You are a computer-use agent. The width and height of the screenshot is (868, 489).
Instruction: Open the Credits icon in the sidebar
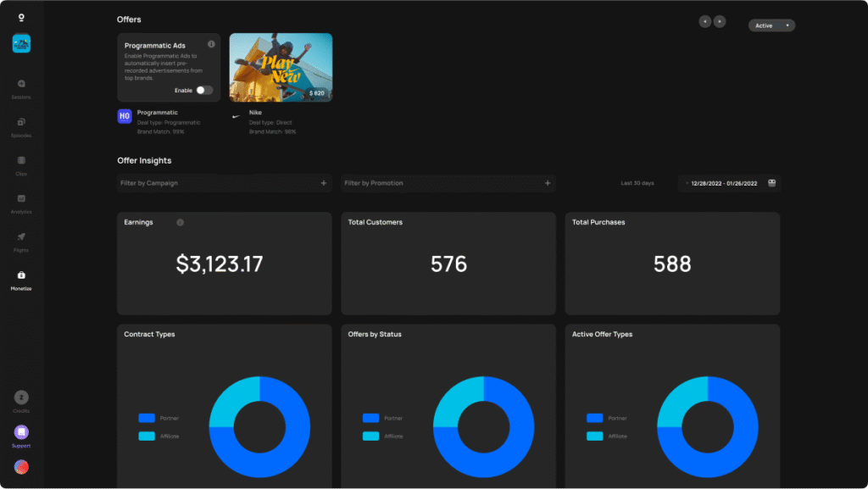point(21,397)
